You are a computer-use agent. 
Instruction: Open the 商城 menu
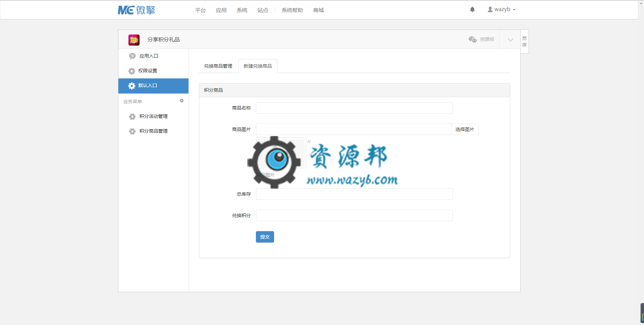[x=318, y=10]
